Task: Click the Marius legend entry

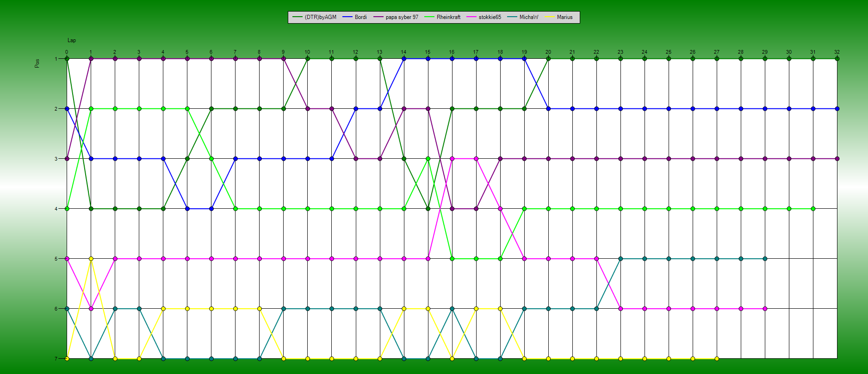Action: [564, 17]
